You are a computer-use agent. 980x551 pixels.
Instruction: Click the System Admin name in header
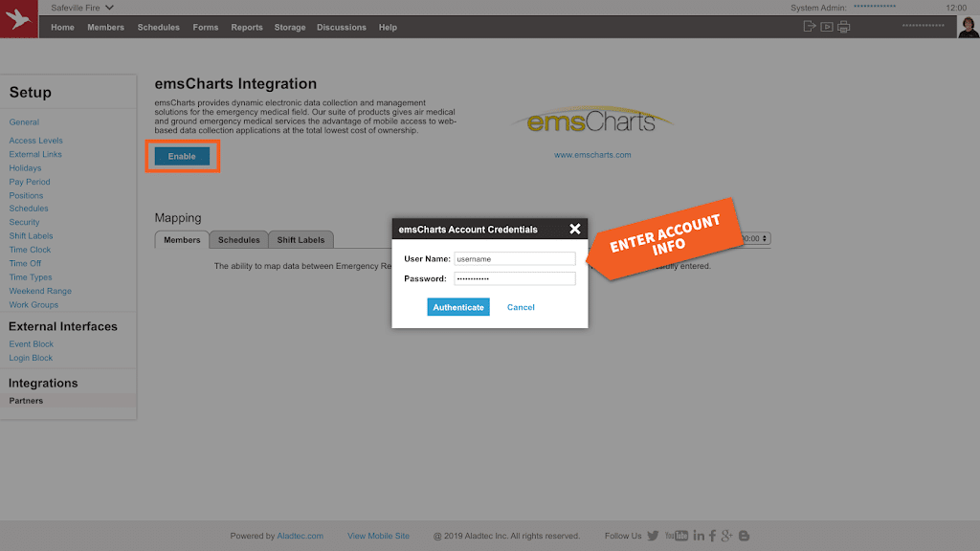[x=875, y=7]
